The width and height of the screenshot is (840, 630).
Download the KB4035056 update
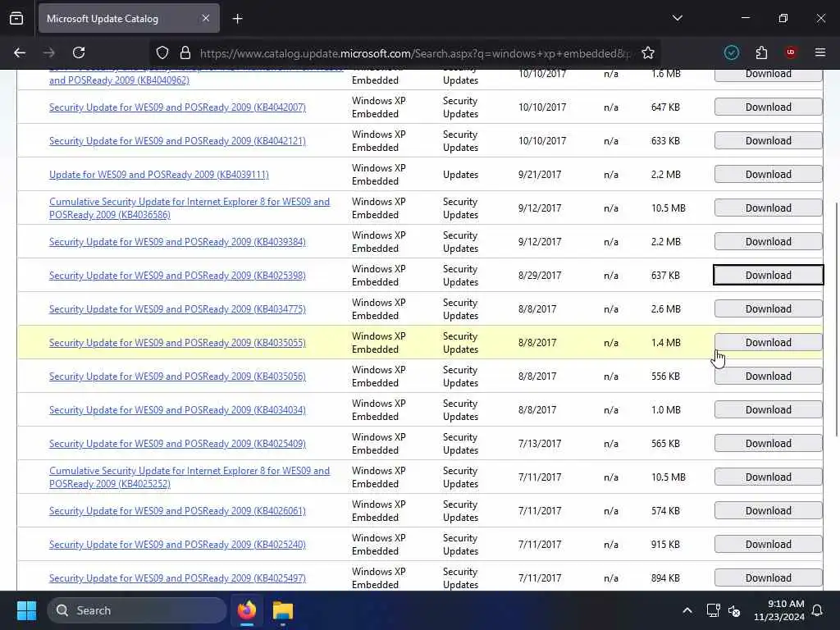tap(768, 377)
